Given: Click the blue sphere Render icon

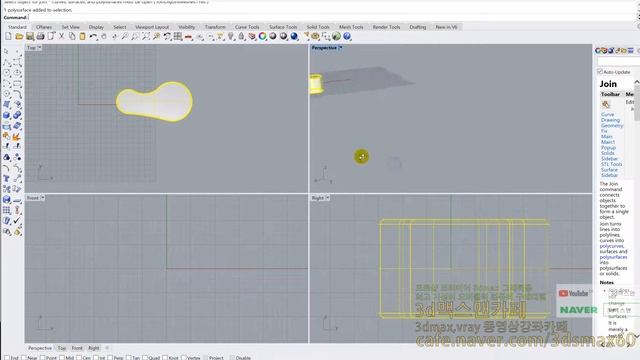Looking at the screenshot, I should 294,36.
